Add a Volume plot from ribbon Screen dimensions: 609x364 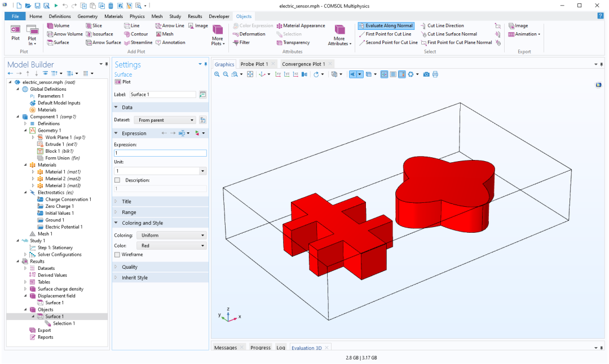58,25
